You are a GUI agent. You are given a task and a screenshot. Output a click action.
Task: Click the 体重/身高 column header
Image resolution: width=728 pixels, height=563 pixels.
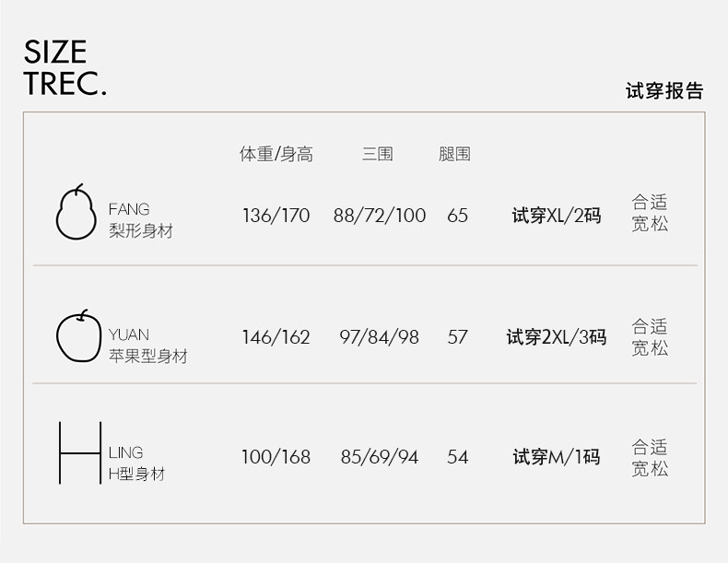click(276, 155)
